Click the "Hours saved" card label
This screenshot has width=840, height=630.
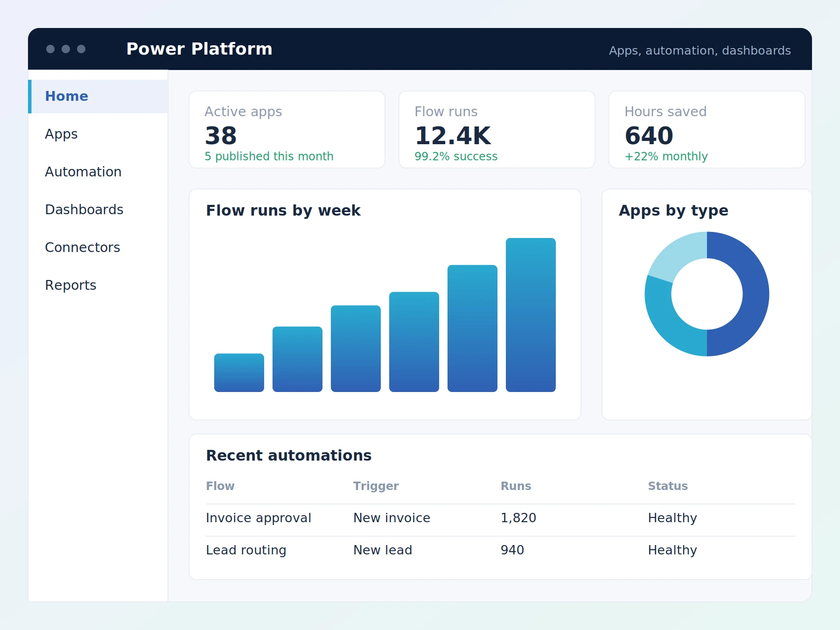[665, 112]
